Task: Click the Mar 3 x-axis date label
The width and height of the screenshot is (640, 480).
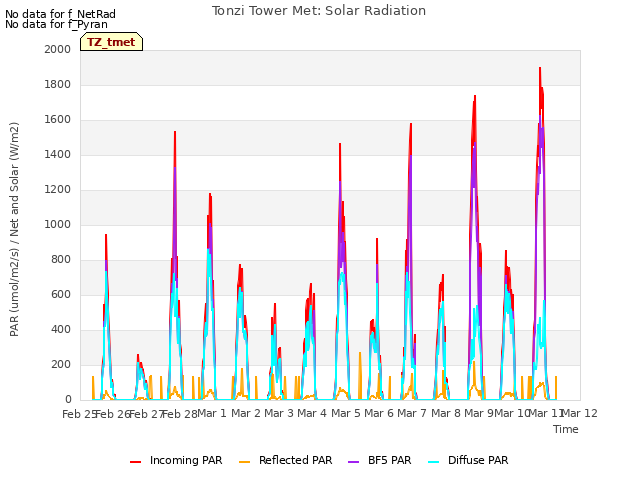Action: (x=279, y=413)
